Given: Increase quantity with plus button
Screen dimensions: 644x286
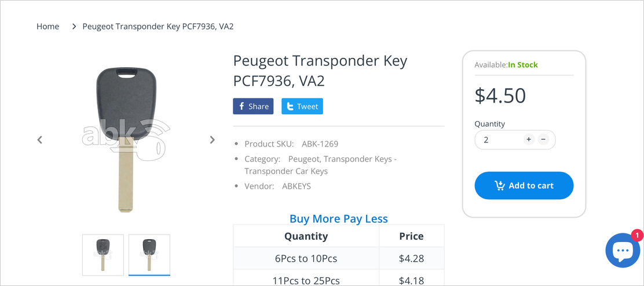Looking at the screenshot, I should tap(529, 140).
